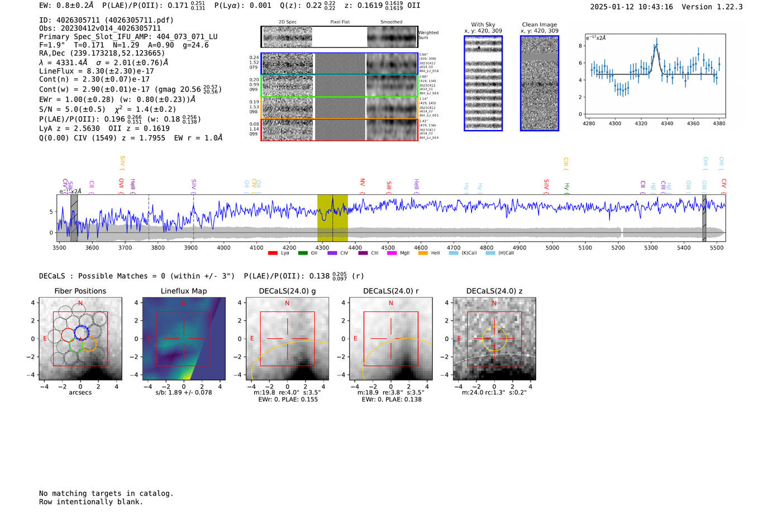
Task: Click the dashed vertical line near 3770Å
Action: point(149,218)
